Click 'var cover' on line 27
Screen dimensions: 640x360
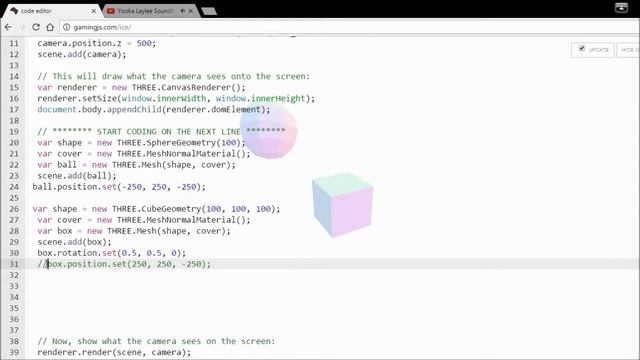pyautogui.click(x=59, y=220)
